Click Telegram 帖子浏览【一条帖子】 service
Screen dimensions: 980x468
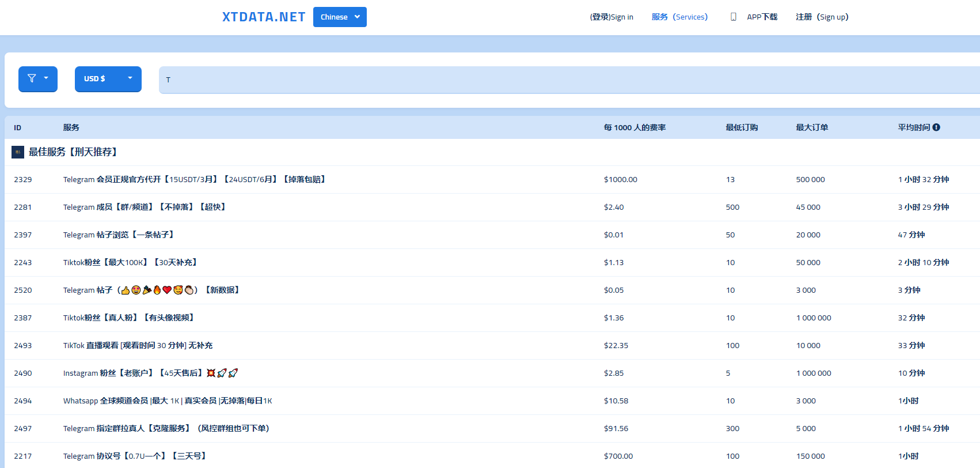tap(120, 235)
